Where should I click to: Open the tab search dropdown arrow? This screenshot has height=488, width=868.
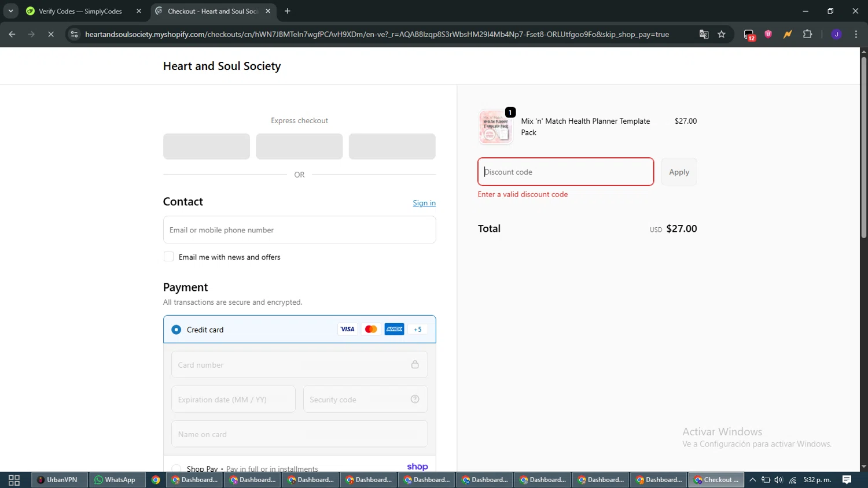click(10, 11)
